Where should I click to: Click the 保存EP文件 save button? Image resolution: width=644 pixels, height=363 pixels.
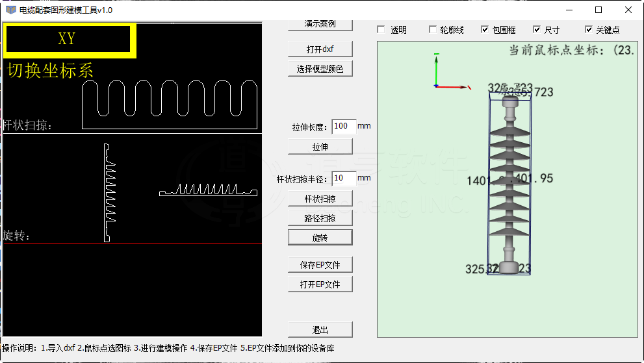click(x=320, y=265)
